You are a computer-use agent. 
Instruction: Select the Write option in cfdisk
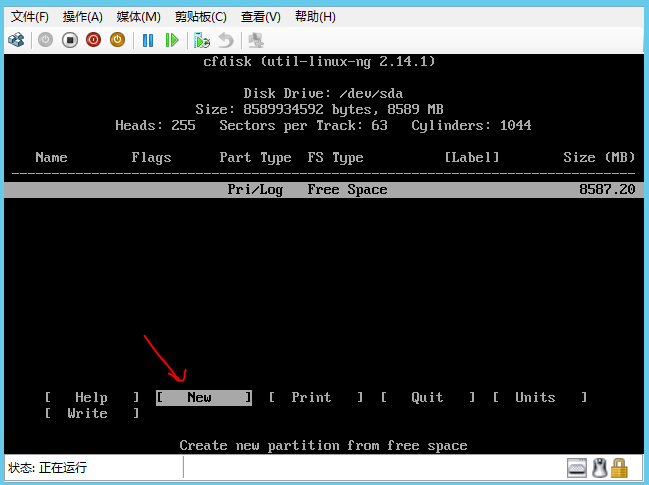[x=91, y=413]
